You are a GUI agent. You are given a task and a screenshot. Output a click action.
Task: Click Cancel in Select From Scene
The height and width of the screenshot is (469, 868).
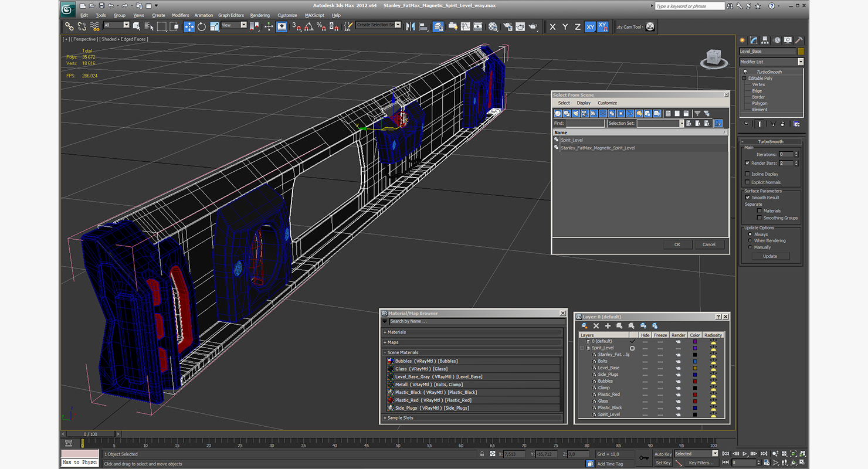coord(709,245)
